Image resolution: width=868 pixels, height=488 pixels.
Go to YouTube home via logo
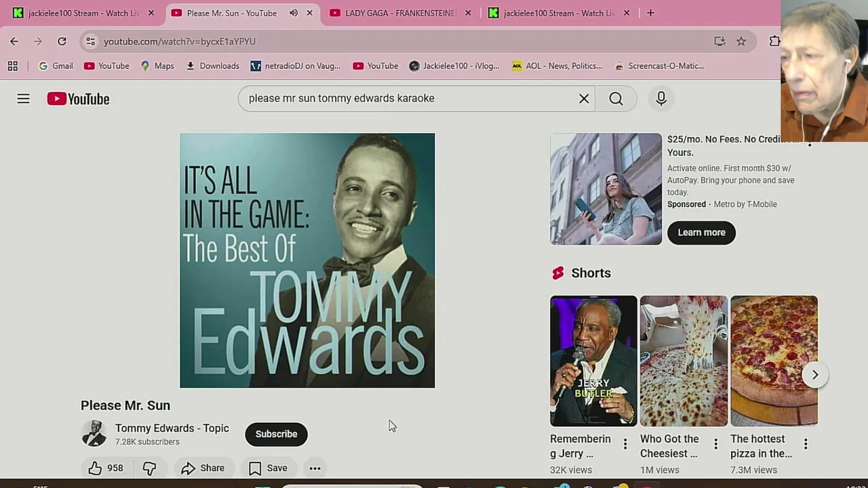(78, 99)
